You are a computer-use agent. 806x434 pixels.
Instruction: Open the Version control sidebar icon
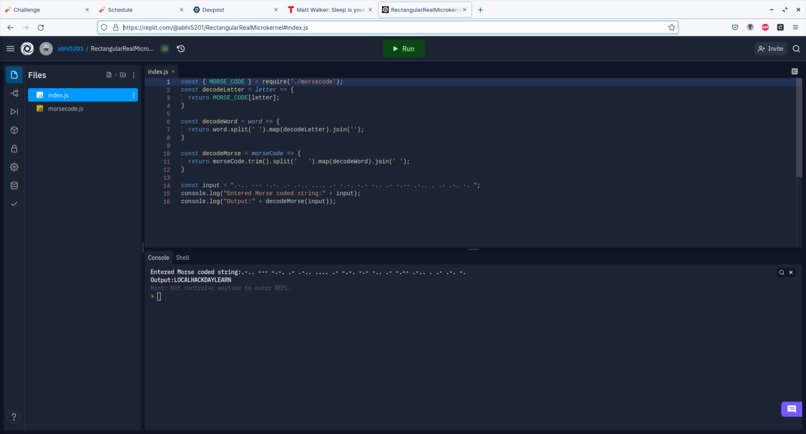pyautogui.click(x=14, y=93)
